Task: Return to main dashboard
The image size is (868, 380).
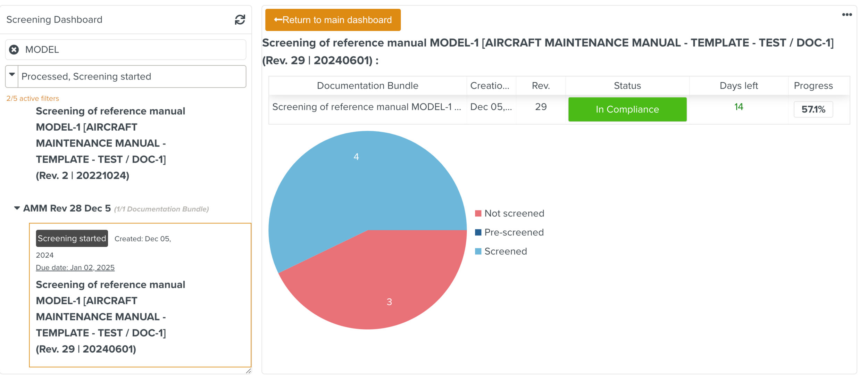Action: click(333, 20)
